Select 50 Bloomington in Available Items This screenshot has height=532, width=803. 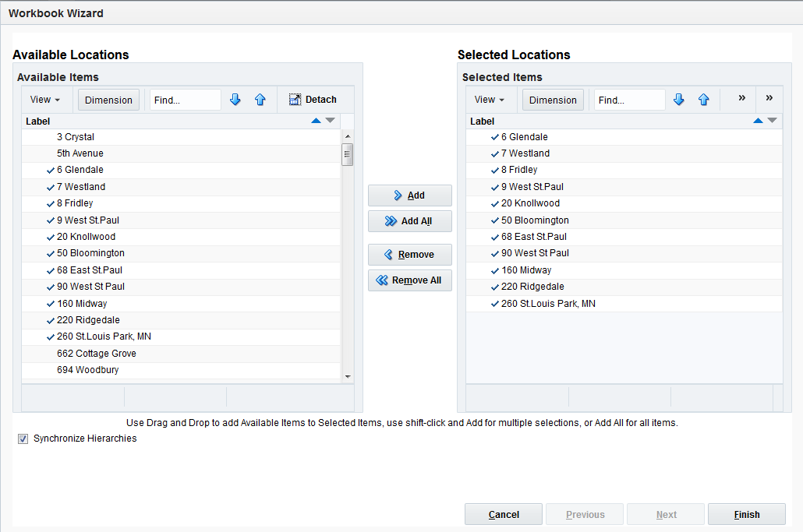[x=182, y=253]
